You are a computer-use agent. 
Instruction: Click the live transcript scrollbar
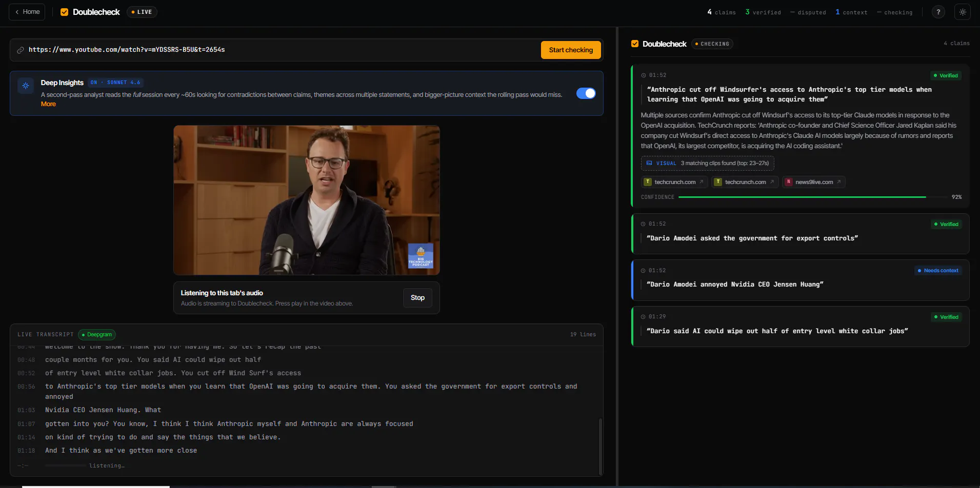click(x=601, y=446)
